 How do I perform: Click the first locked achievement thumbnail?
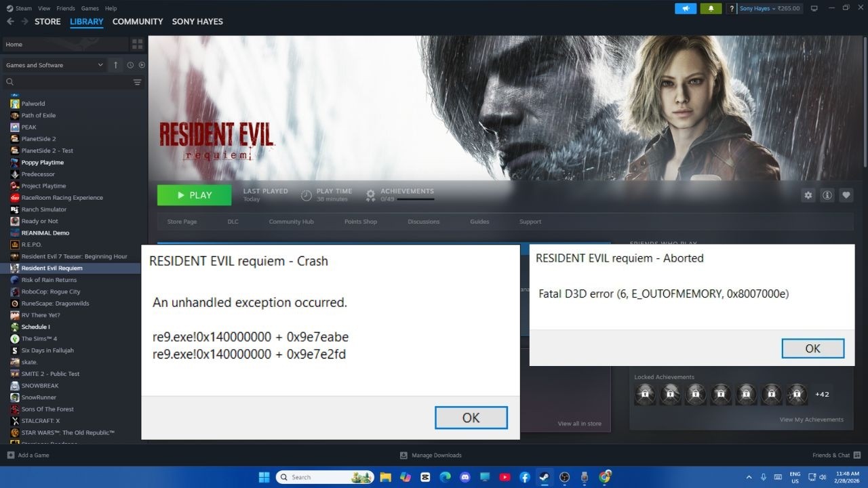click(645, 394)
